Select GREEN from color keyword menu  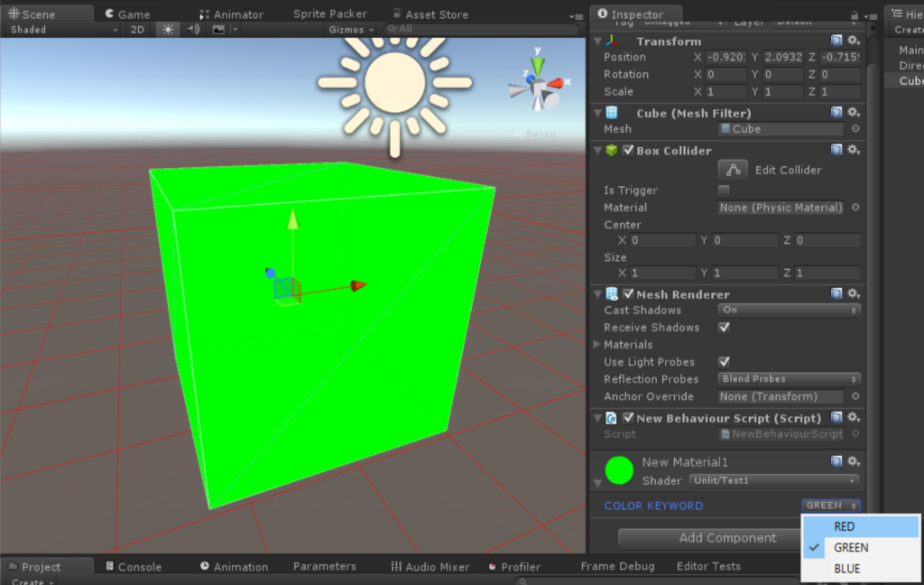(860, 547)
